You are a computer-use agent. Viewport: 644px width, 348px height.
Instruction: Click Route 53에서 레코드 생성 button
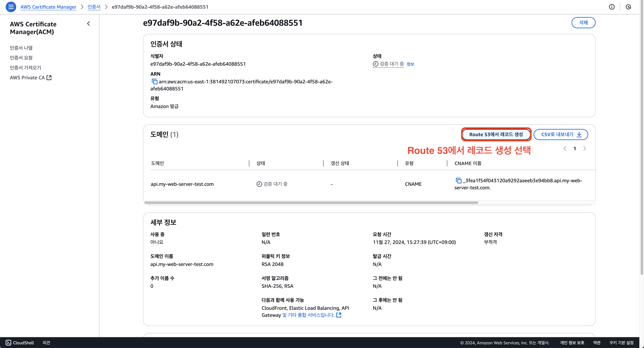(x=496, y=134)
